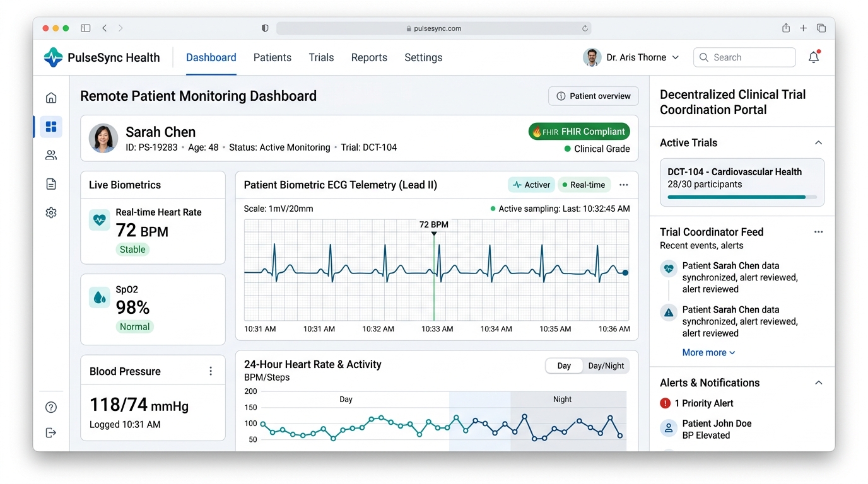Click the DCT-104 participants progress bar
Image resolution: width=868 pixels, height=484 pixels.
coord(742,197)
